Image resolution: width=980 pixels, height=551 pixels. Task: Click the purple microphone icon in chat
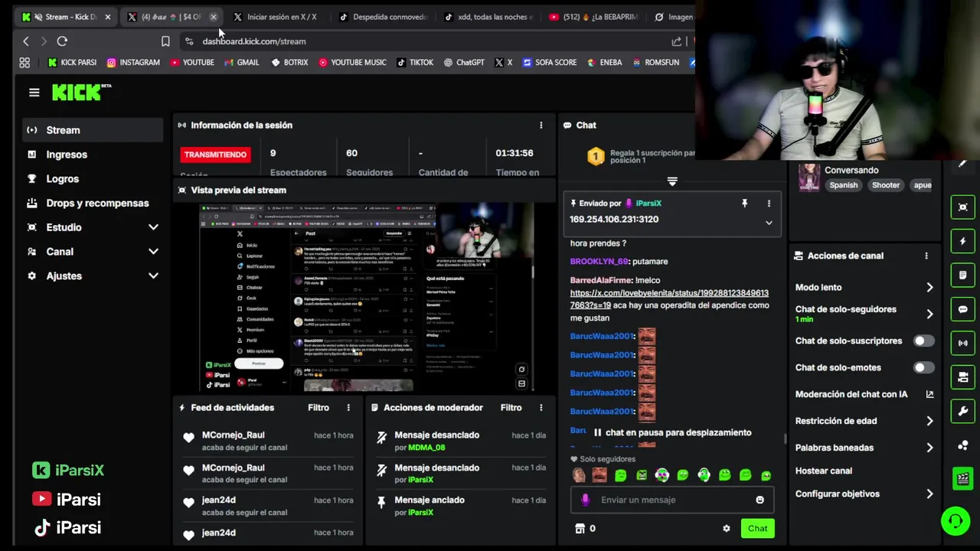pyautogui.click(x=586, y=500)
